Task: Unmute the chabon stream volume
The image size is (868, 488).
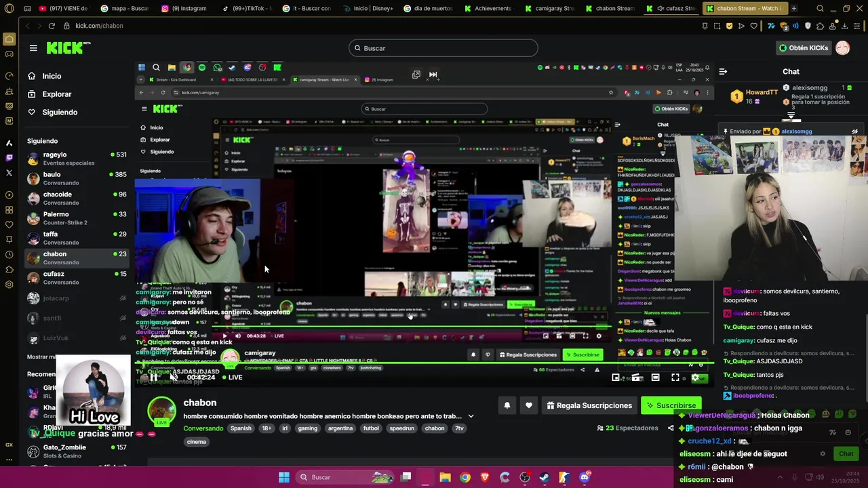Action: (x=174, y=378)
